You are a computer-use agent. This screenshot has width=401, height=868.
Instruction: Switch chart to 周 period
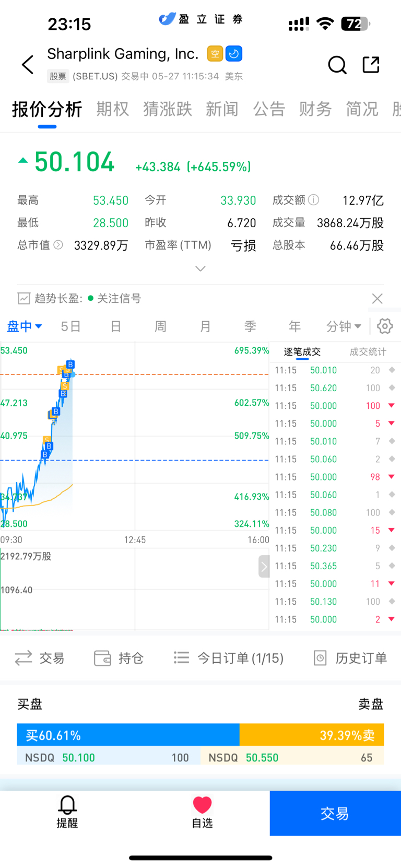click(160, 326)
